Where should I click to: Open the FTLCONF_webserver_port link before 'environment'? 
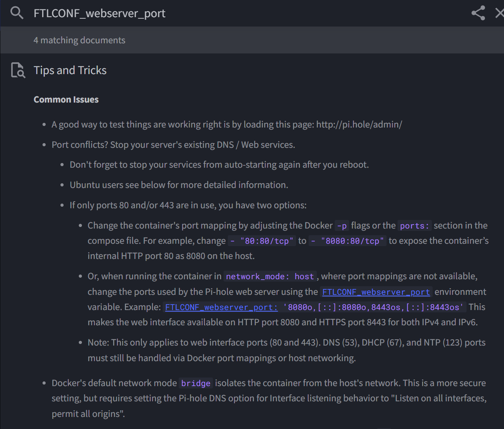click(x=376, y=292)
